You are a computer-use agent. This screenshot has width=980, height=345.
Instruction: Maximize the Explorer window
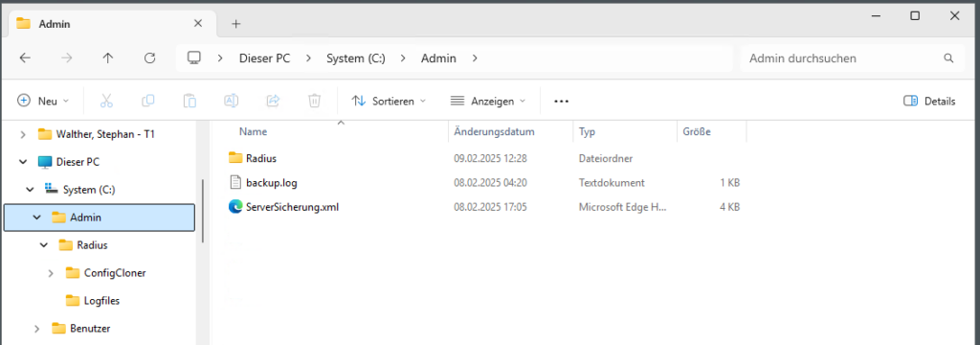pyautogui.click(x=915, y=15)
